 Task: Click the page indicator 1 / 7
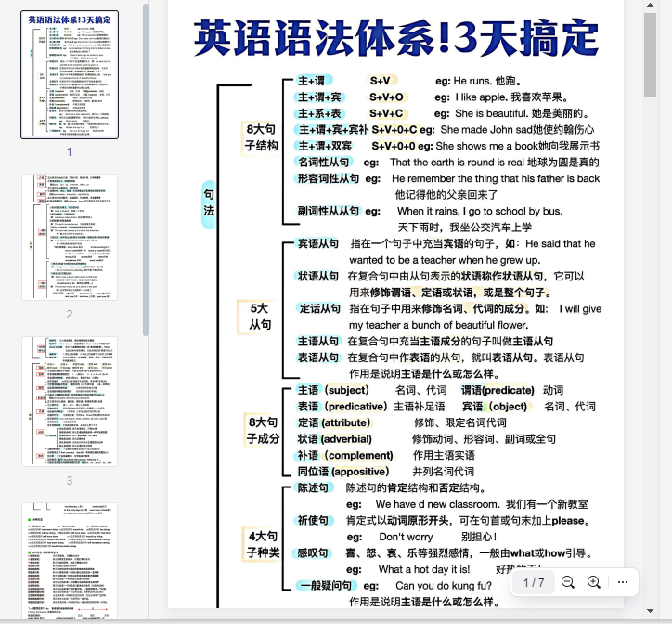point(534,582)
